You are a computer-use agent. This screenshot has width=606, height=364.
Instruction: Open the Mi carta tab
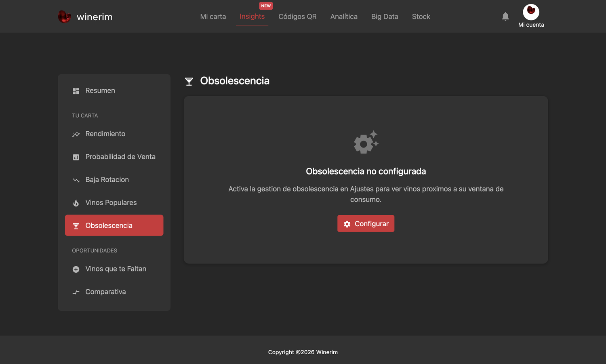pyautogui.click(x=213, y=17)
